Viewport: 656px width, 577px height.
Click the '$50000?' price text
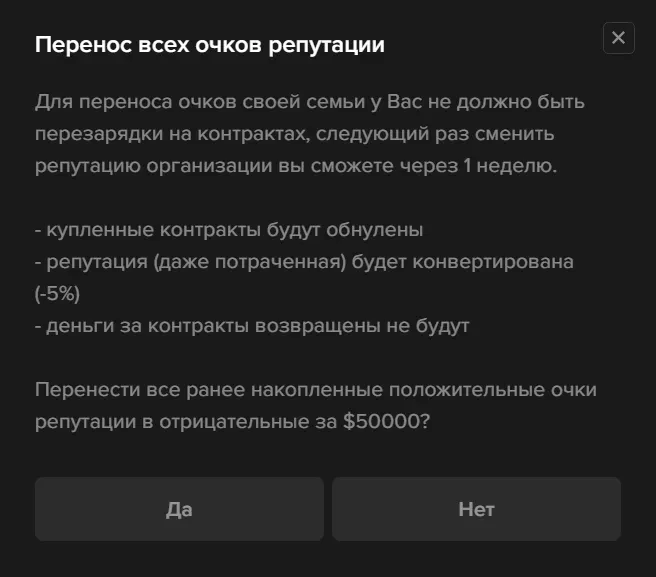click(x=386, y=422)
